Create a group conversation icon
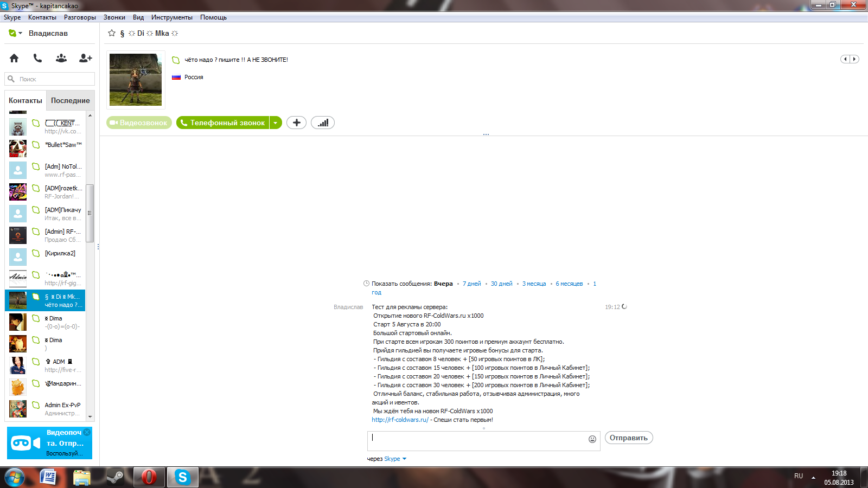Viewport: 868px width, 488px height. click(x=61, y=58)
